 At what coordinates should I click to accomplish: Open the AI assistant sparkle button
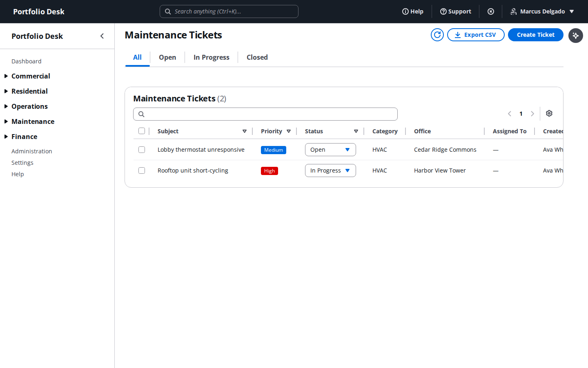tap(576, 36)
